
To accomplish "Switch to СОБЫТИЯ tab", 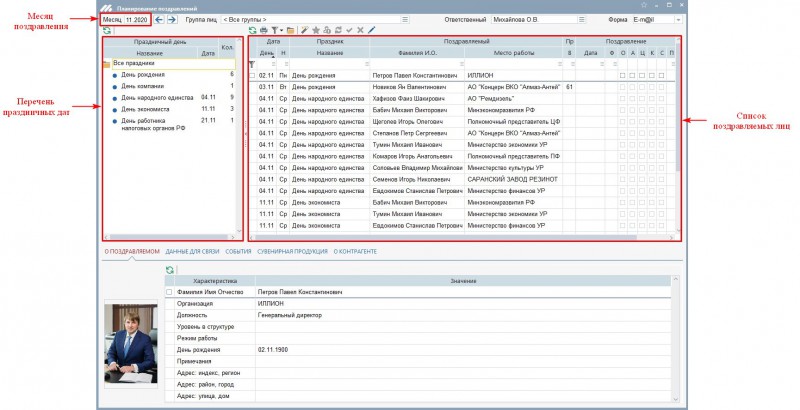I will pos(238,251).
